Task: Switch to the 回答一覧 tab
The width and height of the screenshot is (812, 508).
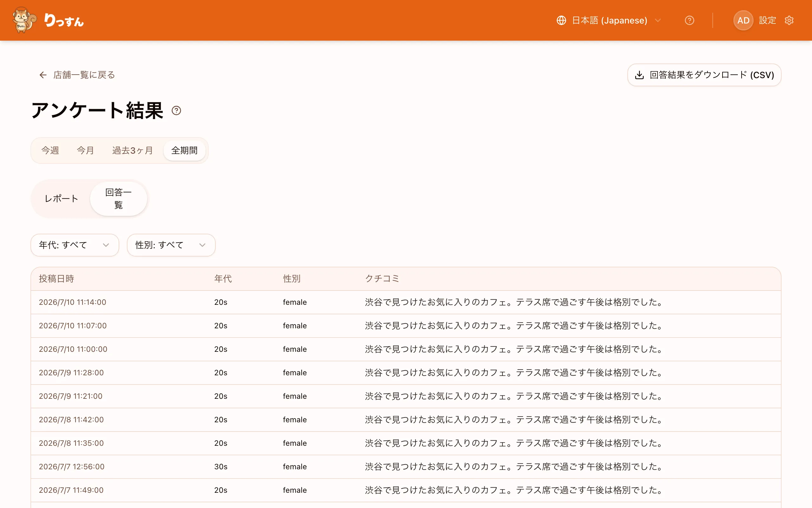Action: tap(118, 198)
